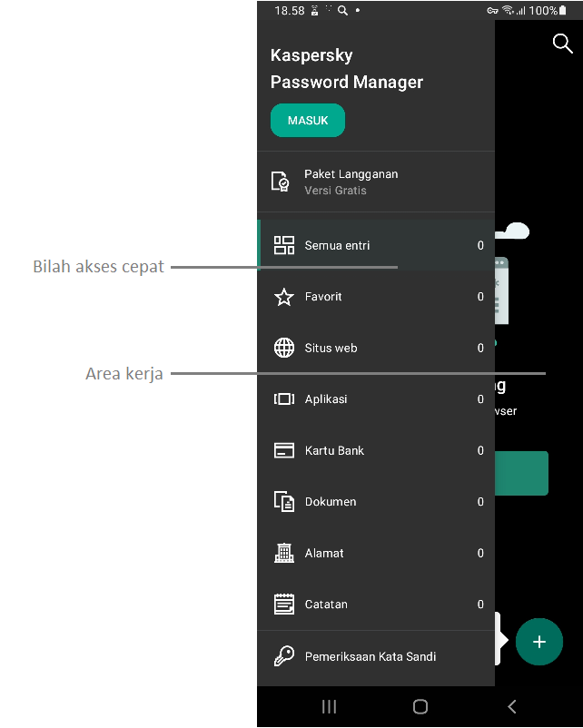
Task: Click the Dokumen file icon
Action: (284, 502)
